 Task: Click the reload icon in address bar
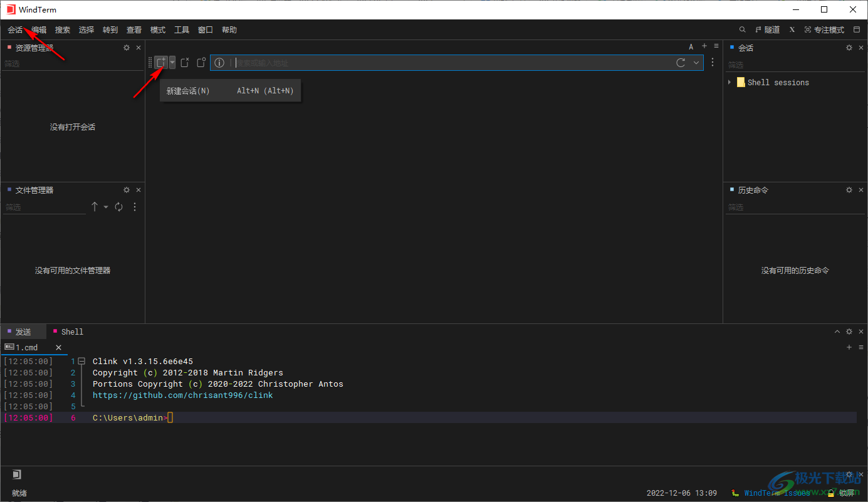tap(681, 63)
